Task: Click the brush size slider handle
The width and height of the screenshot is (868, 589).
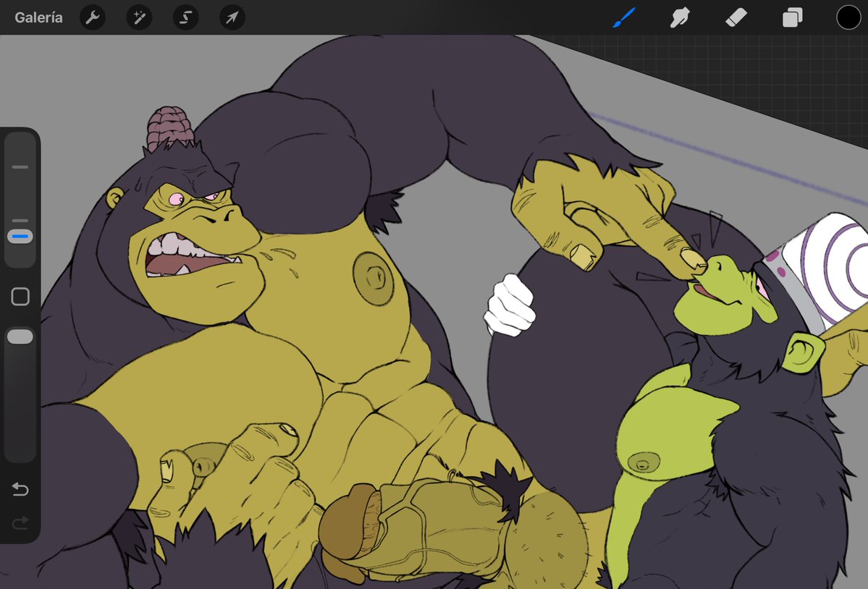Action: coord(20,236)
